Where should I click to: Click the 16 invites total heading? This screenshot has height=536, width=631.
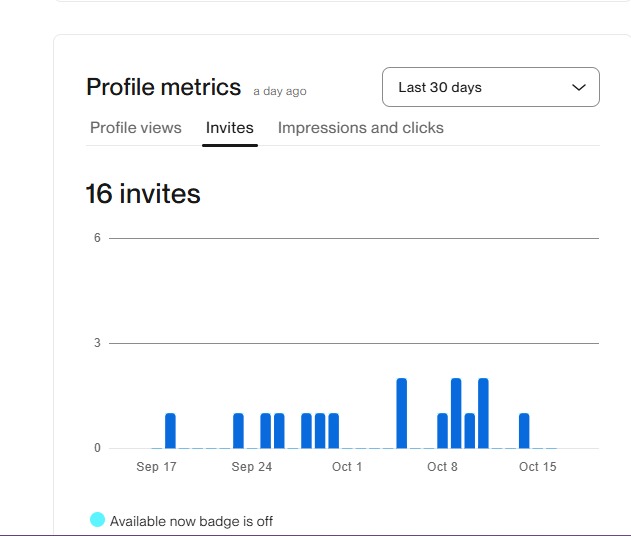pos(143,194)
